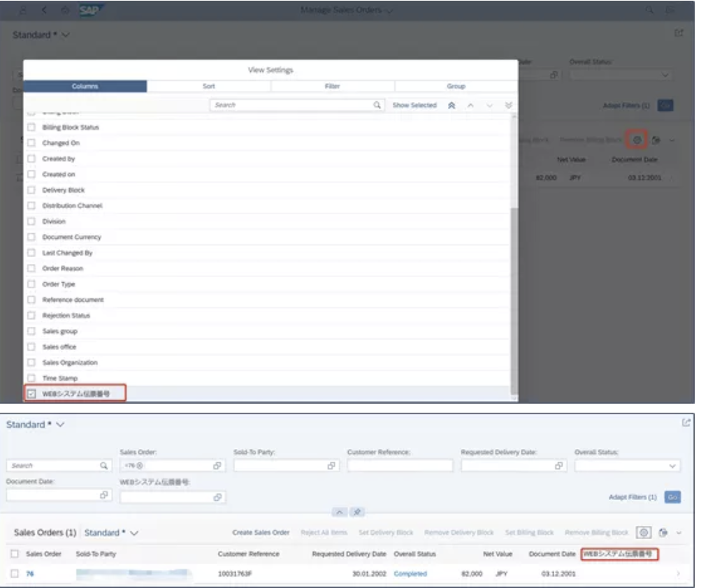Screen dimensions: 701x588
Task: Click the Create Sales Order button
Action: [261, 533]
